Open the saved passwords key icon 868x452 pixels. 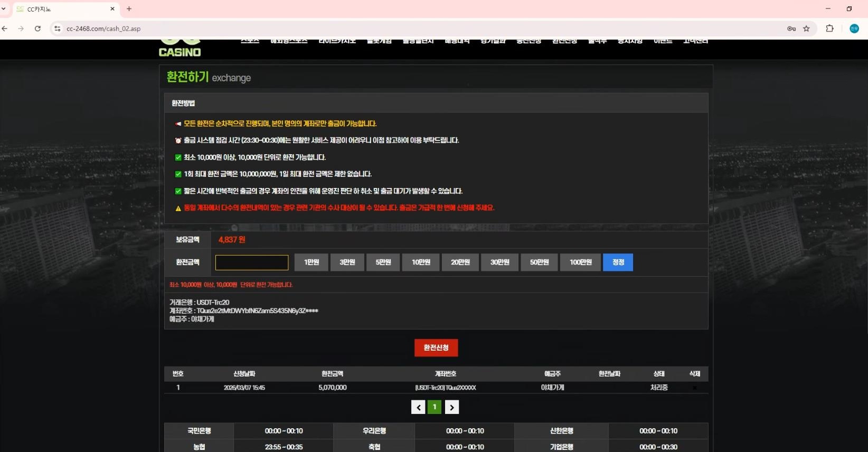(x=791, y=29)
